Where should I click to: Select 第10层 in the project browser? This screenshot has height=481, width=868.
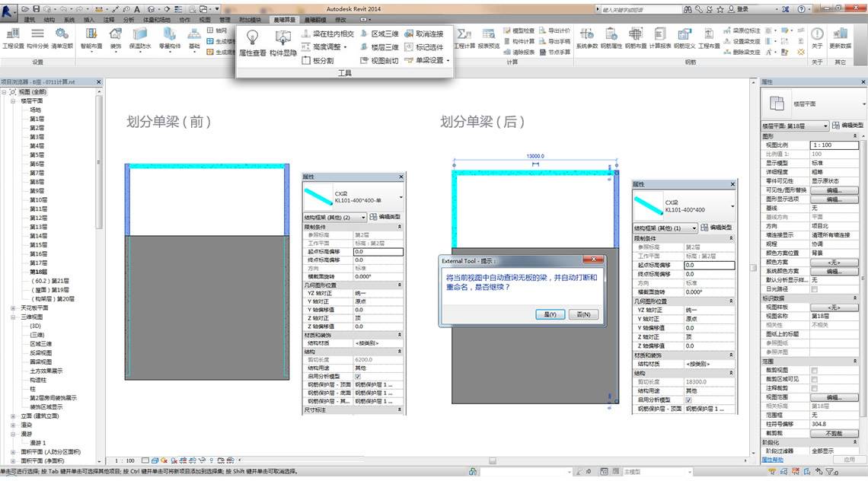point(38,200)
